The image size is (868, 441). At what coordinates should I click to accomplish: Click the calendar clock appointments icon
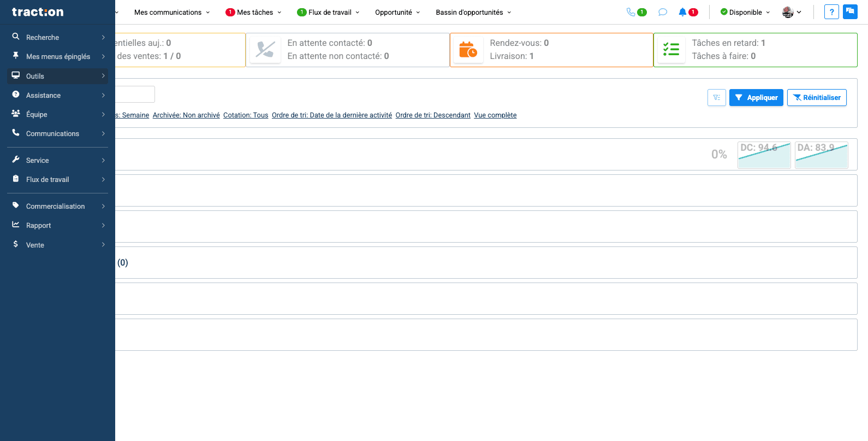pyautogui.click(x=468, y=50)
